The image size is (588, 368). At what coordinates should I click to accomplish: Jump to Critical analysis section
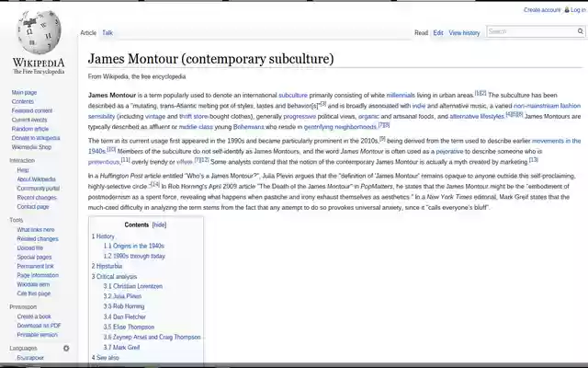(x=114, y=276)
